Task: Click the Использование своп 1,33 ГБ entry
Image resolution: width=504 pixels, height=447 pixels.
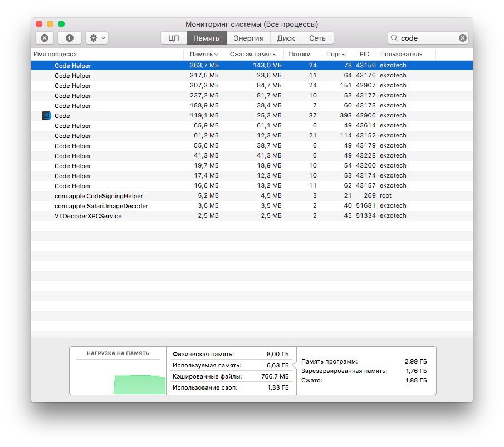Action: pyautogui.click(x=231, y=387)
